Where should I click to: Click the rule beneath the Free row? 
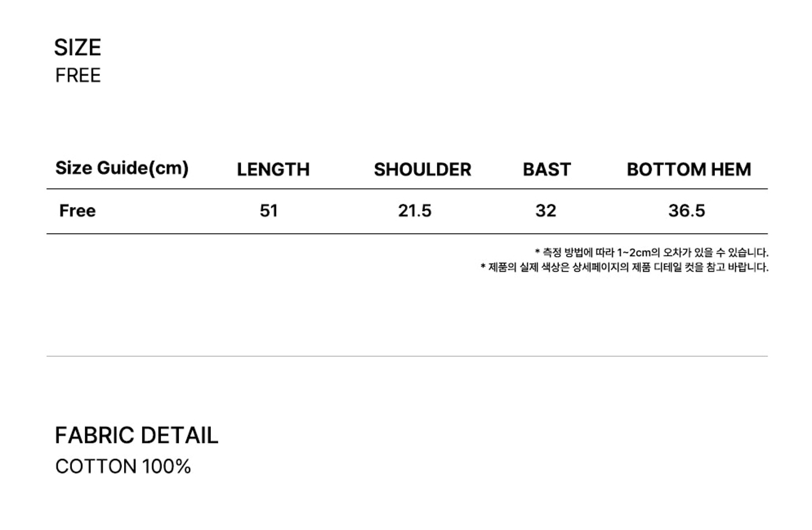407,234
